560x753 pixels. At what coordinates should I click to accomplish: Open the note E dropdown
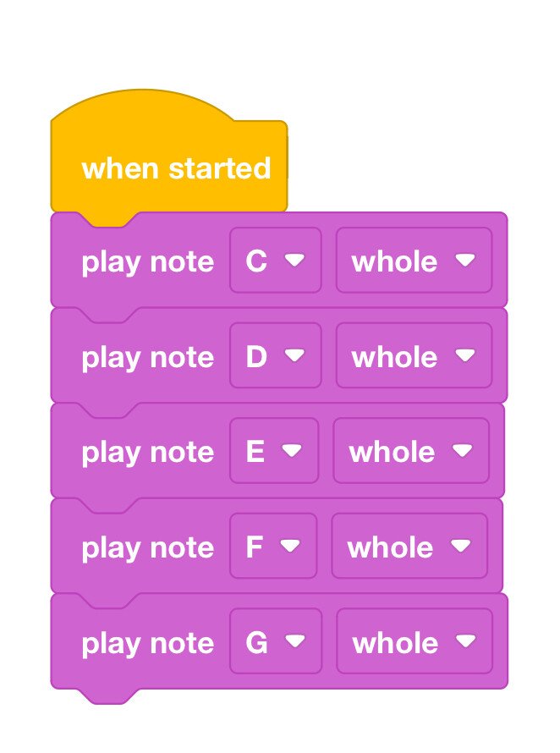[x=274, y=450]
